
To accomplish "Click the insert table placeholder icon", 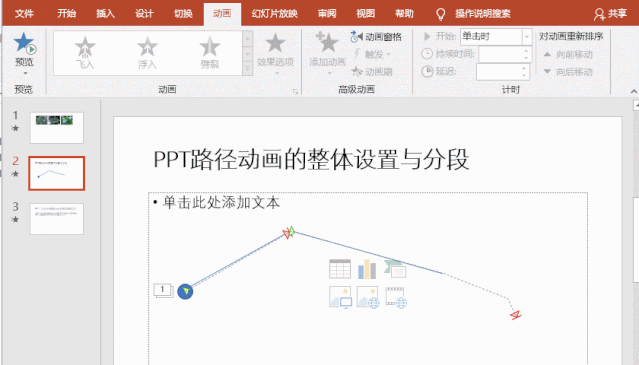I will (340, 269).
